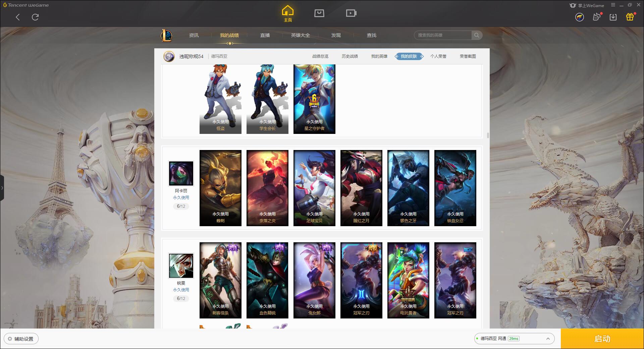
Task: Open the 足球宝贝 skin card
Action: pyautogui.click(x=314, y=188)
